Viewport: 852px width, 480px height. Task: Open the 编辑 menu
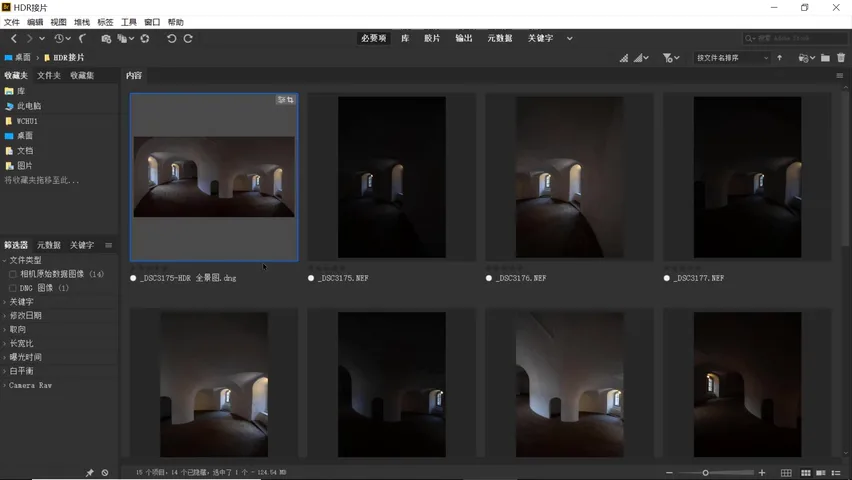coord(35,22)
